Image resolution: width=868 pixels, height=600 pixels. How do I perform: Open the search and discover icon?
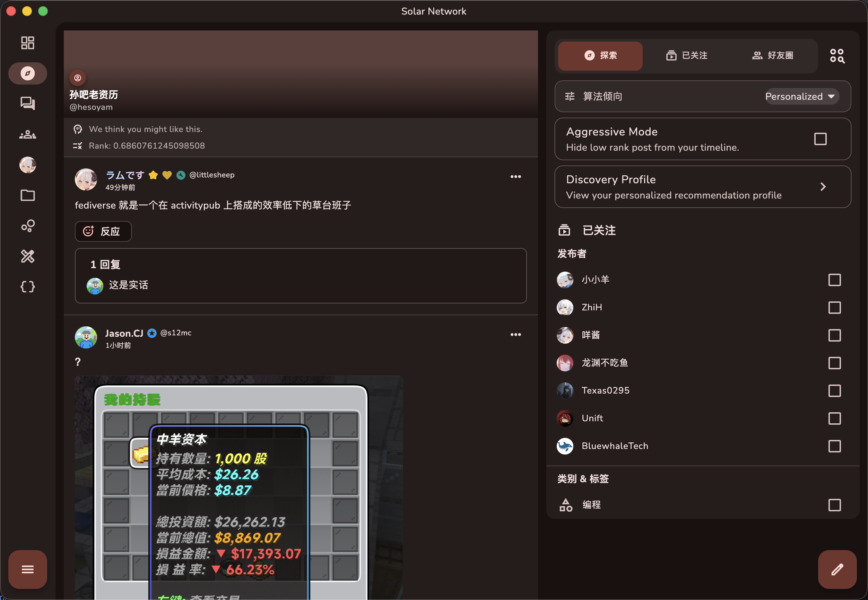(x=837, y=56)
